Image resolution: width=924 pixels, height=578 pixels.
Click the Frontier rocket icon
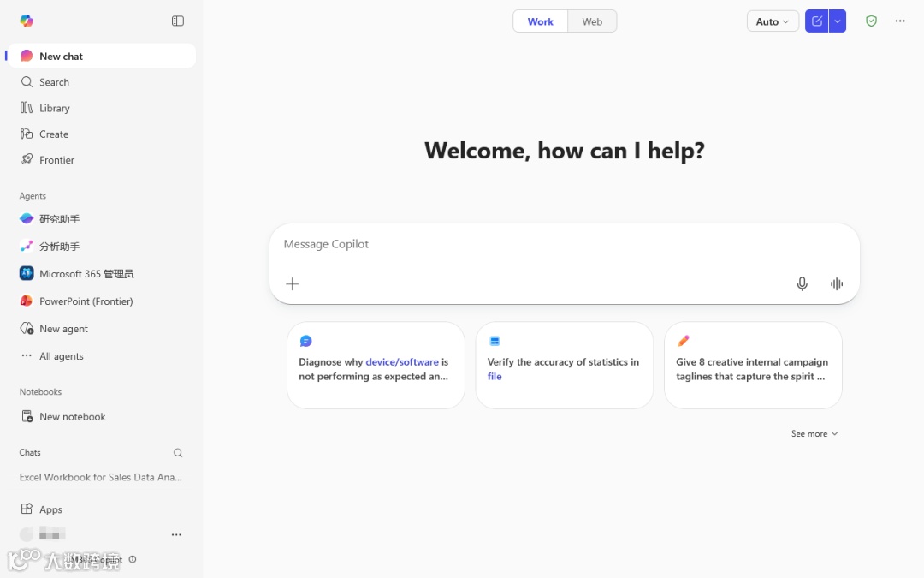pos(27,159)
